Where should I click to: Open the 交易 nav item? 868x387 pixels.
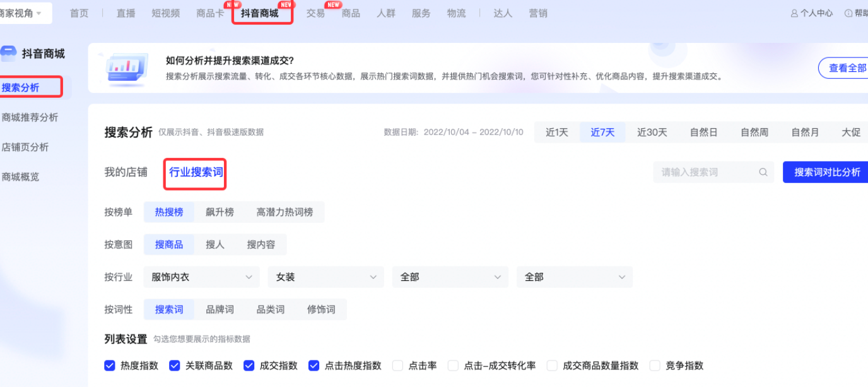pyautogui.click(x=315, y=13)
